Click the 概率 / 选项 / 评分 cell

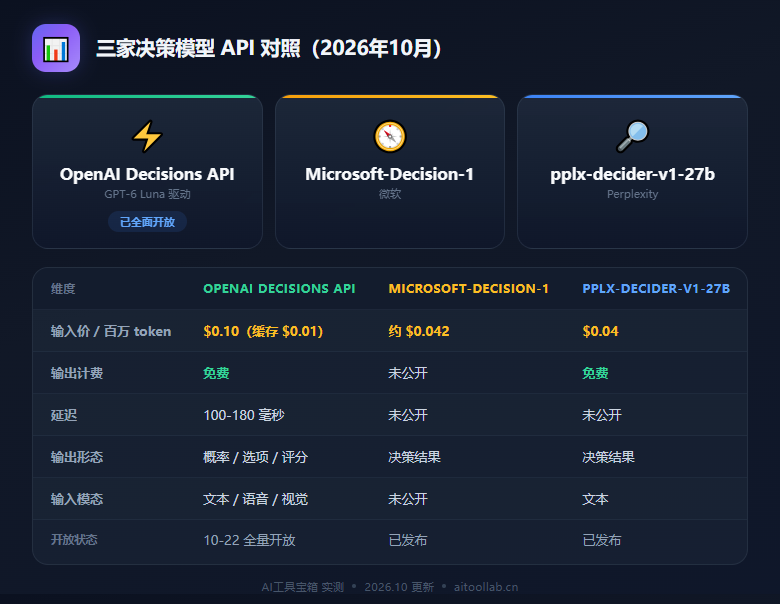coord(256,457)
